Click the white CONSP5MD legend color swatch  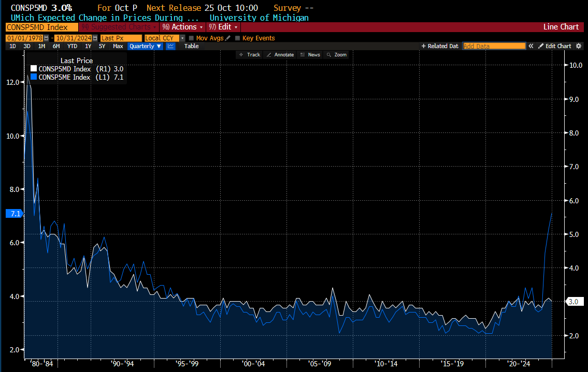coord(34,69)
